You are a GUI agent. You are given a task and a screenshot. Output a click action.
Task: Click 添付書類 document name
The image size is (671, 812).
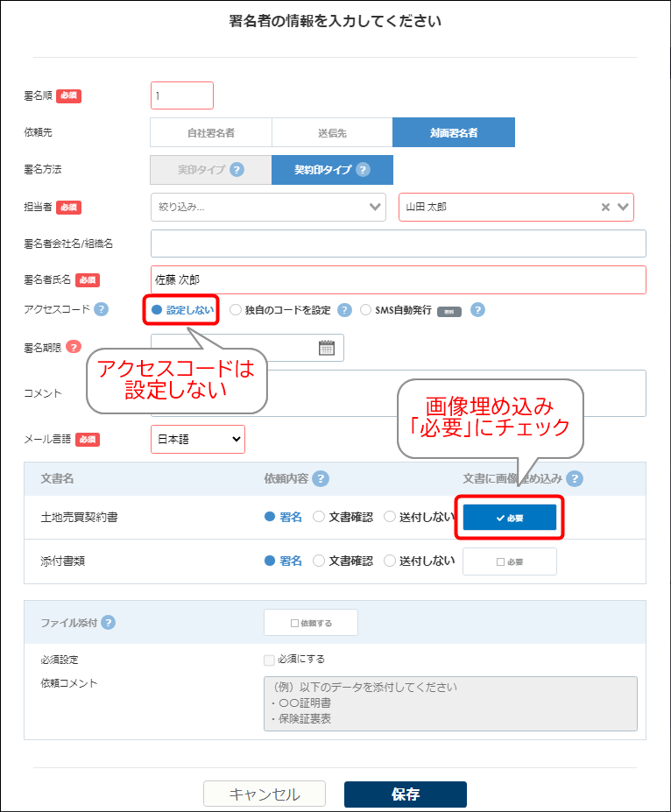point(63,561)
